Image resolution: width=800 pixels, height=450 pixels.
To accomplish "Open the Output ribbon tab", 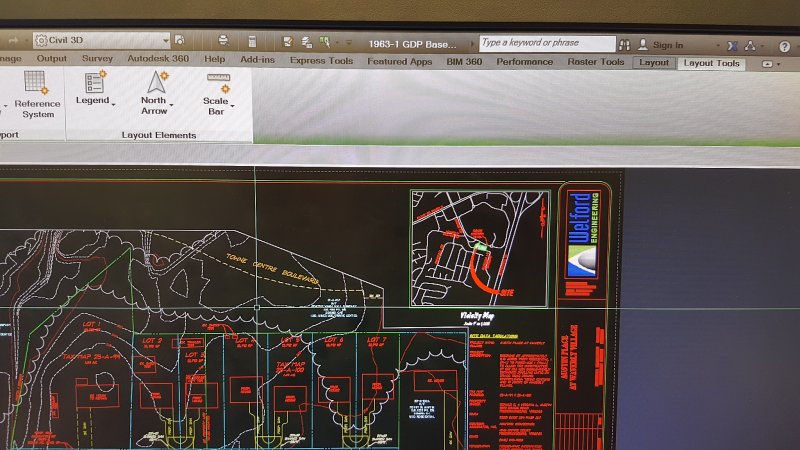I will tap(52, 58).
